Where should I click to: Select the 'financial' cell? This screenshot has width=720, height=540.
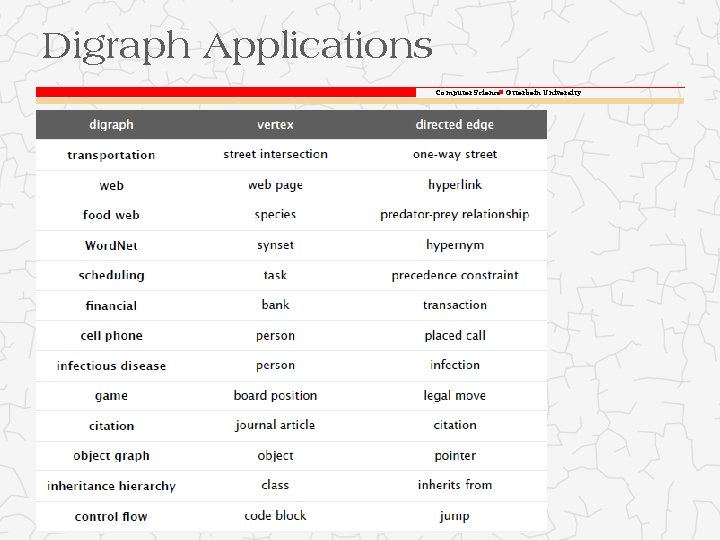(111, 306)
